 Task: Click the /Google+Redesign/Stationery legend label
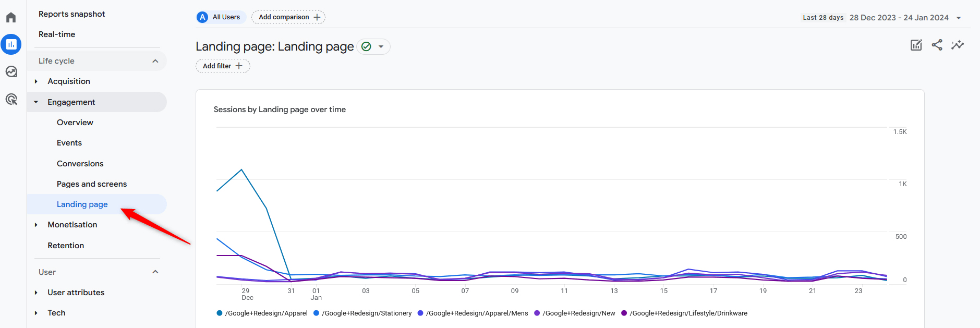pos(367,313)
